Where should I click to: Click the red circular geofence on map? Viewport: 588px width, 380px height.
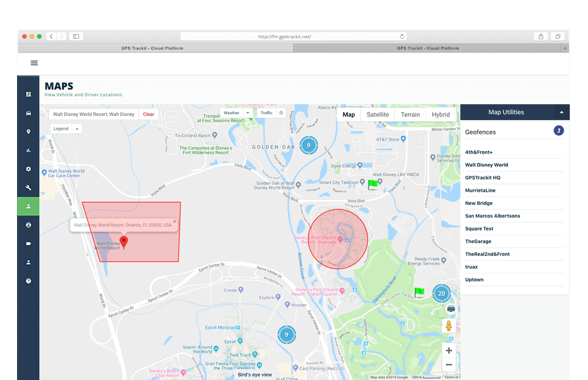338,239
